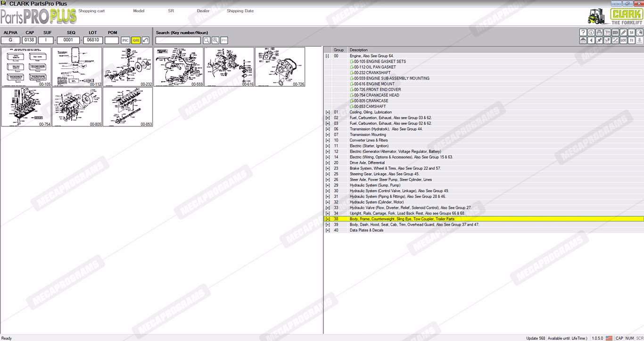The width and height of the screenshot is (644, 341).
Task: Click the printer icon
Action: coord(599,32)
